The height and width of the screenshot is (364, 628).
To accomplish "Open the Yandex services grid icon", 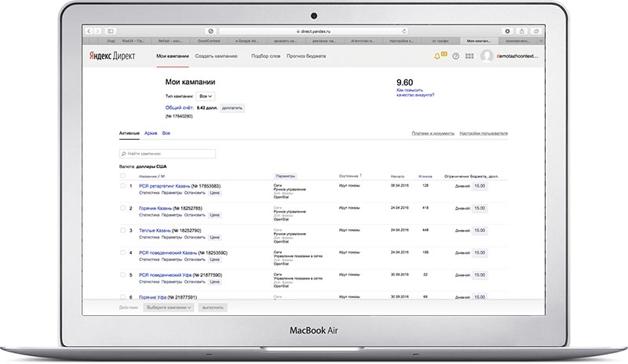I will tap(469, 56).
